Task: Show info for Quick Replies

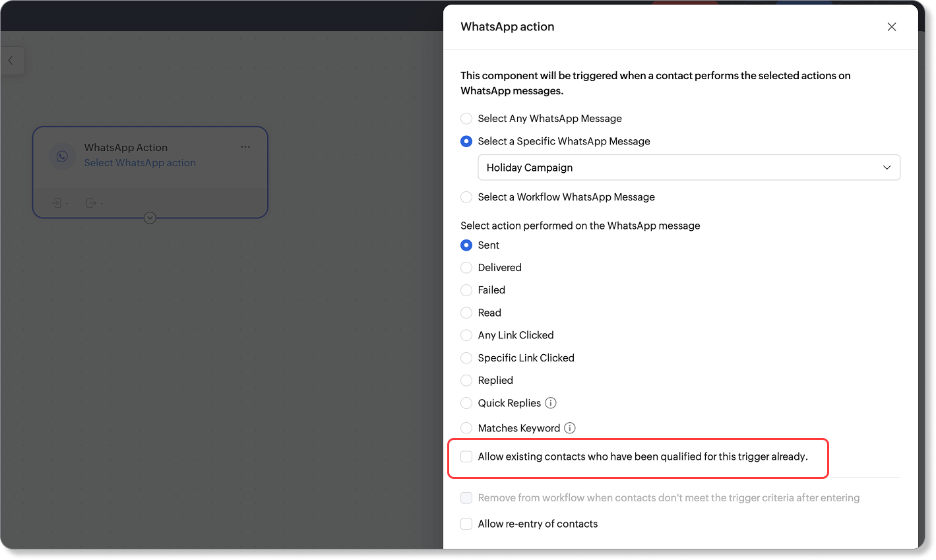Action: pos(551,403)
